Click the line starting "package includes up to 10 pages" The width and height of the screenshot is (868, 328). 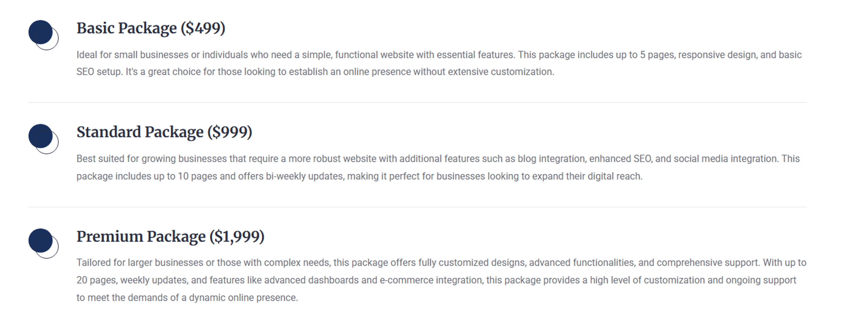tap(359, 176)
